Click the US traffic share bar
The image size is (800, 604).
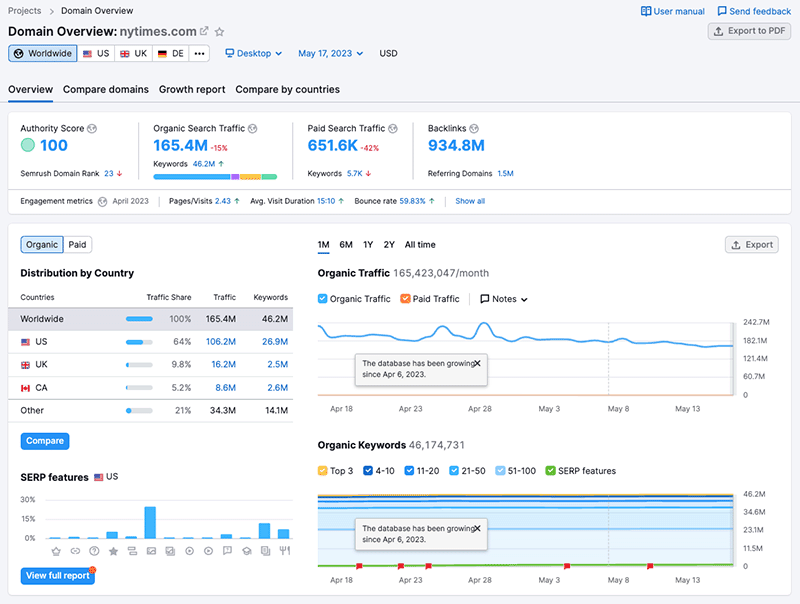[139, 342]
